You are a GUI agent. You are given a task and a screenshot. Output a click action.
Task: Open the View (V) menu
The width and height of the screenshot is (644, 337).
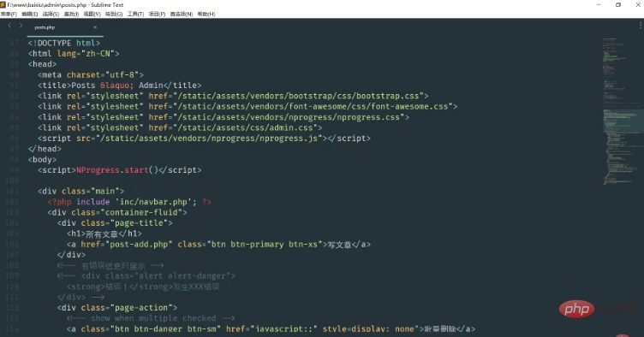tap(92, 14)
